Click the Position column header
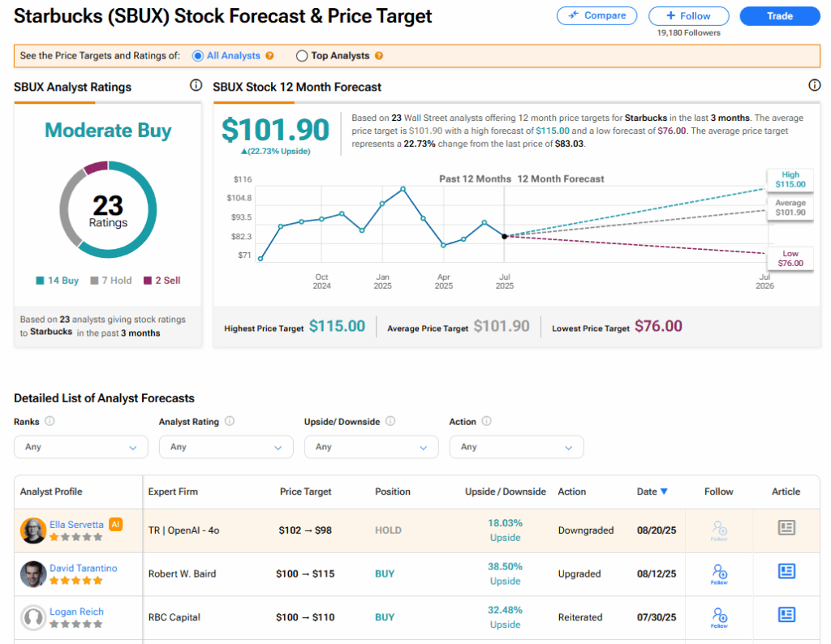This screenshot has height=644, width=831. [x=393, y=492]
